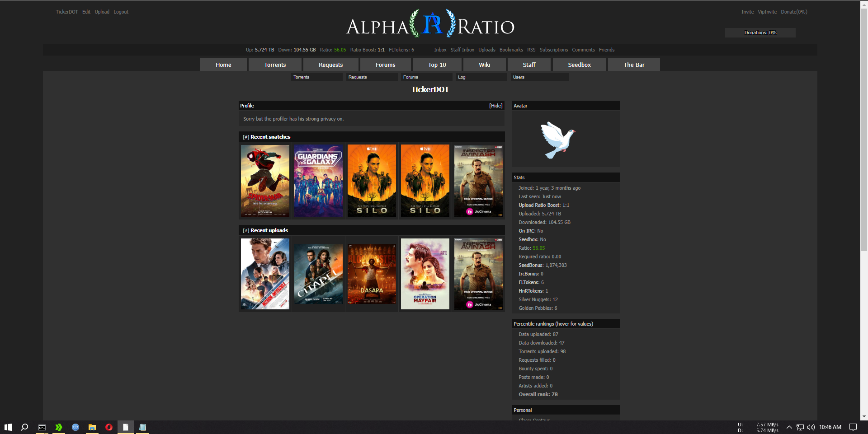Click the TickerDOT username link at top
Screen dimensions: 868x434
click(x=67, y=12)
